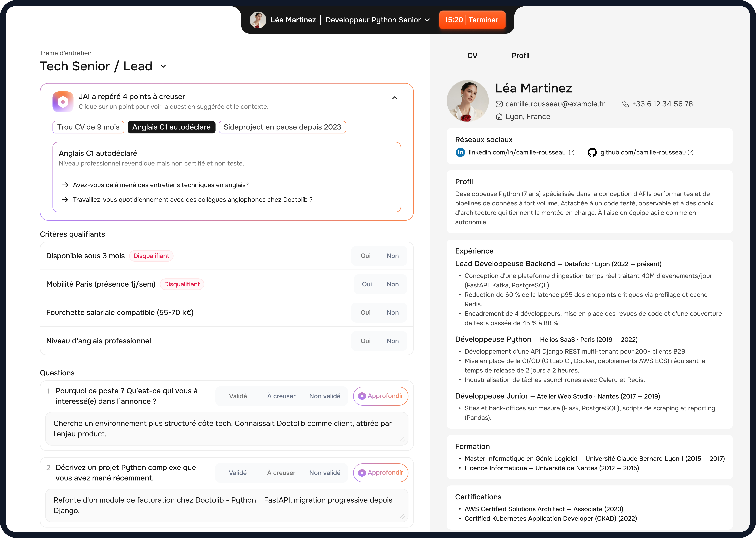Image resolution: width=756 pixels, height=538 pixels.
Task: Click Disqualifiant badge on Mobilité Paris
Action: [x=182, y=284]
